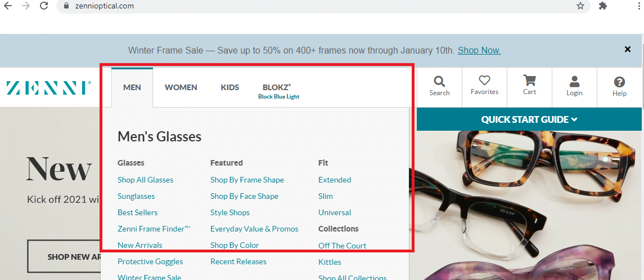Choose the Universal fit link

coord(335,212)
